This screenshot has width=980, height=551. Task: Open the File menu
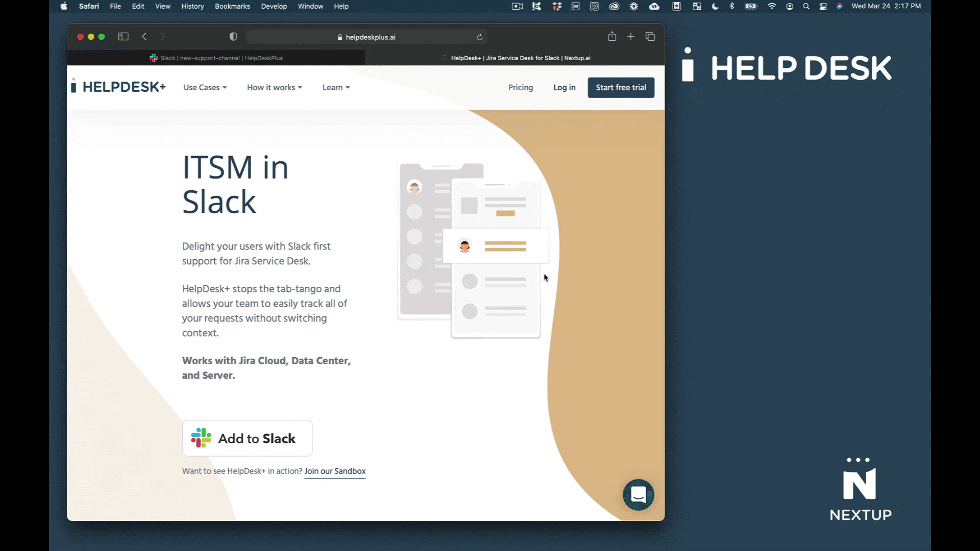(x=115, y=6)
